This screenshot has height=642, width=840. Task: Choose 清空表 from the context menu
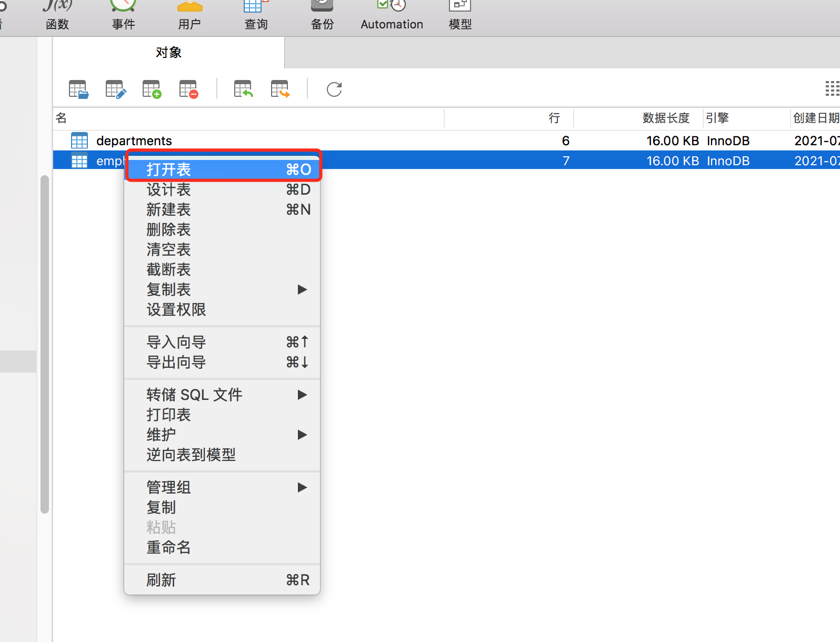(222, 249)
